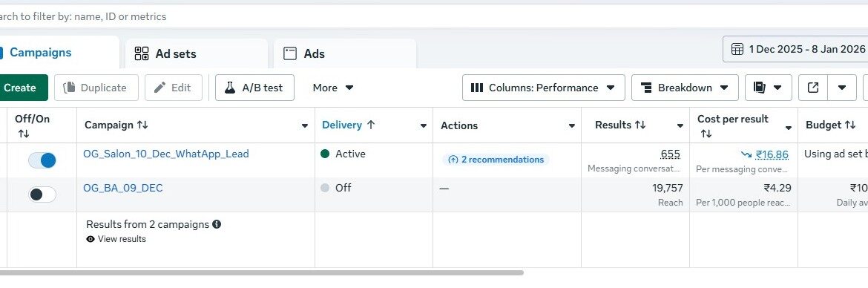
Task: Sort by Results column arrows
Action: tap(640, 125)
